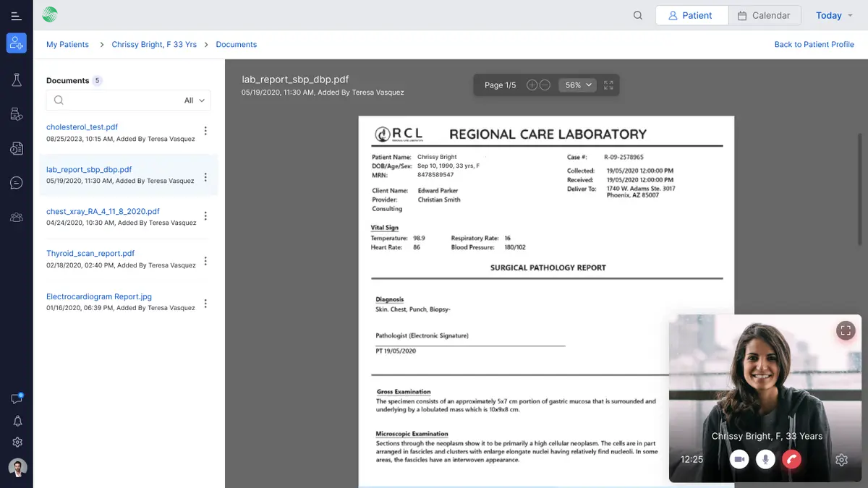The width and height of the screenshot is (868, 488).
Task: Zoom in on the PDF page
Action: pyautogui.click(x=532, y=85)
